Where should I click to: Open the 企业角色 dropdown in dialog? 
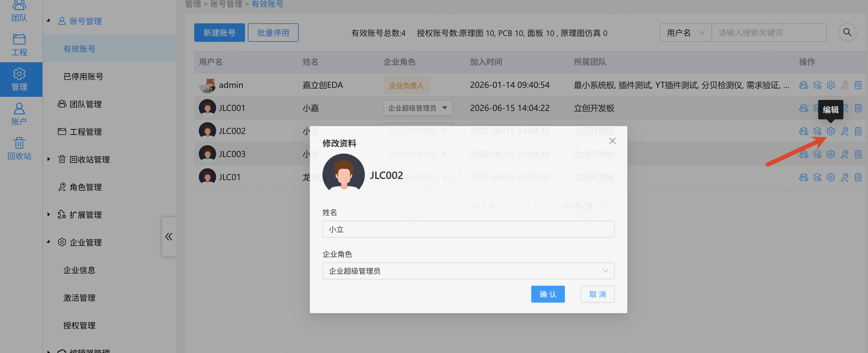point(468,271)
